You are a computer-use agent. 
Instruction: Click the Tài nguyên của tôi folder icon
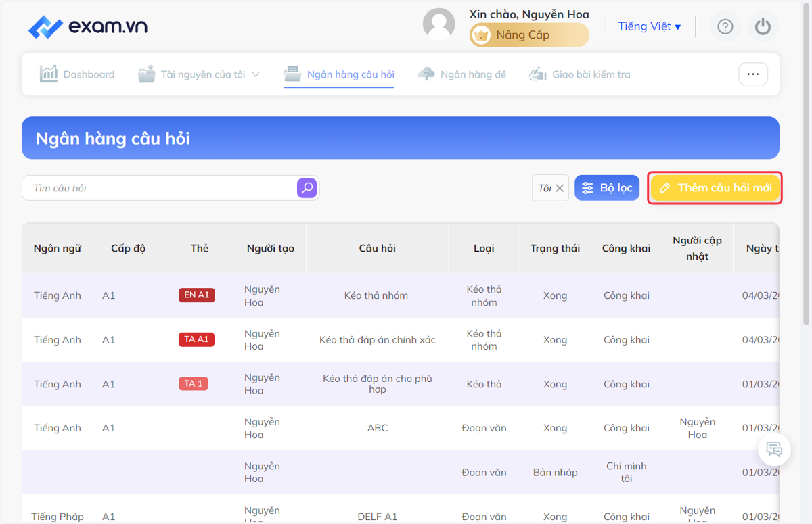147,74
